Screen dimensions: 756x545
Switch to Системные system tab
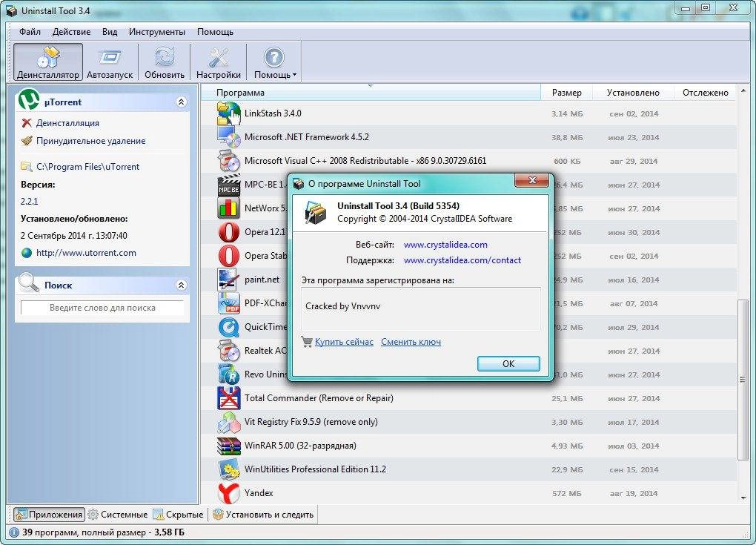tap(118, 515)
